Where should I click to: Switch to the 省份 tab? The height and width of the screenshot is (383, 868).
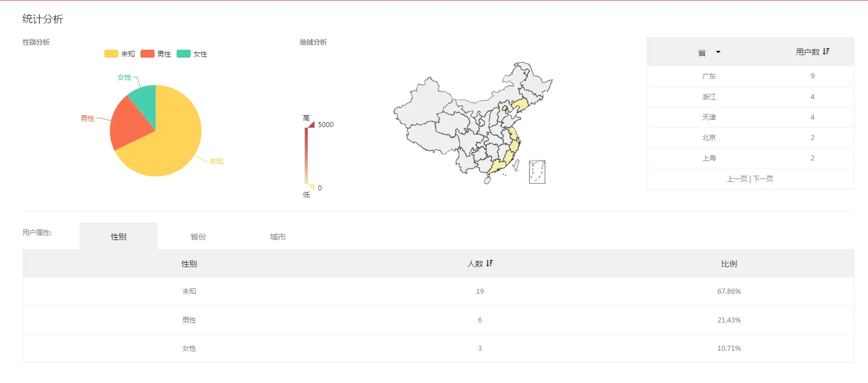tap(197, 237)
